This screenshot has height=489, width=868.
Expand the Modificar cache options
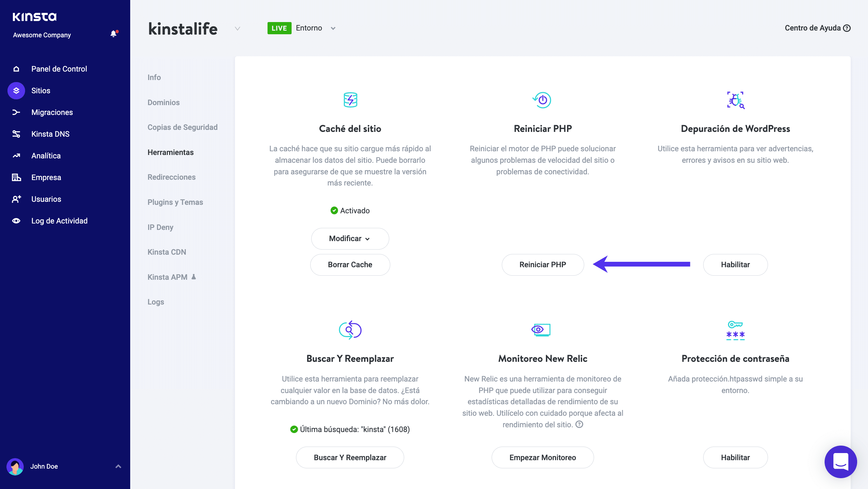(x=350, y=238)
